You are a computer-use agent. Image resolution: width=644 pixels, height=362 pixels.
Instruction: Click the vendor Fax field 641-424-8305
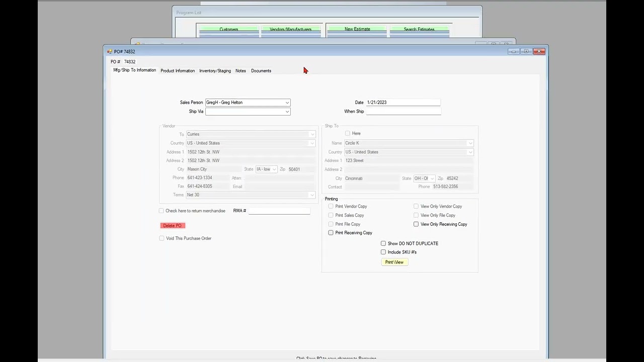point(208,187)
